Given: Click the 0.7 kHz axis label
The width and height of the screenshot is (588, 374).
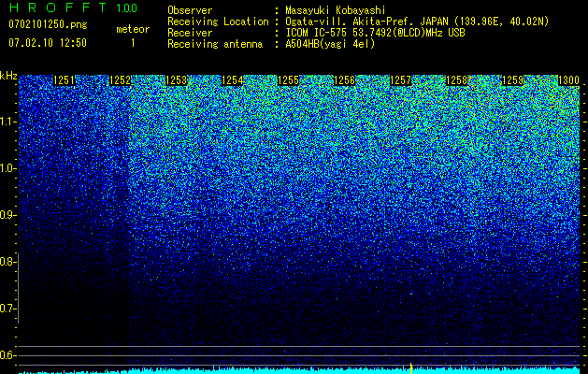Looking at the screenshot, I should tap(7, 309).
